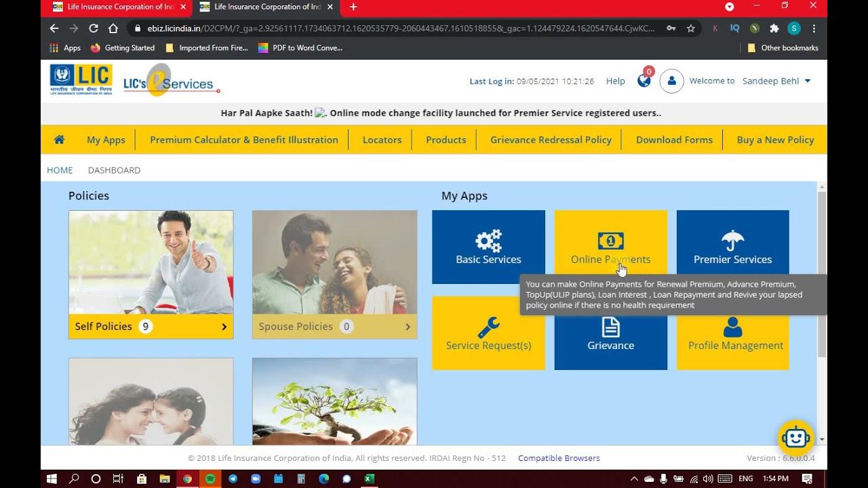Click the Help link
This screenshot has height=488, width=868.
pos(615,81)
